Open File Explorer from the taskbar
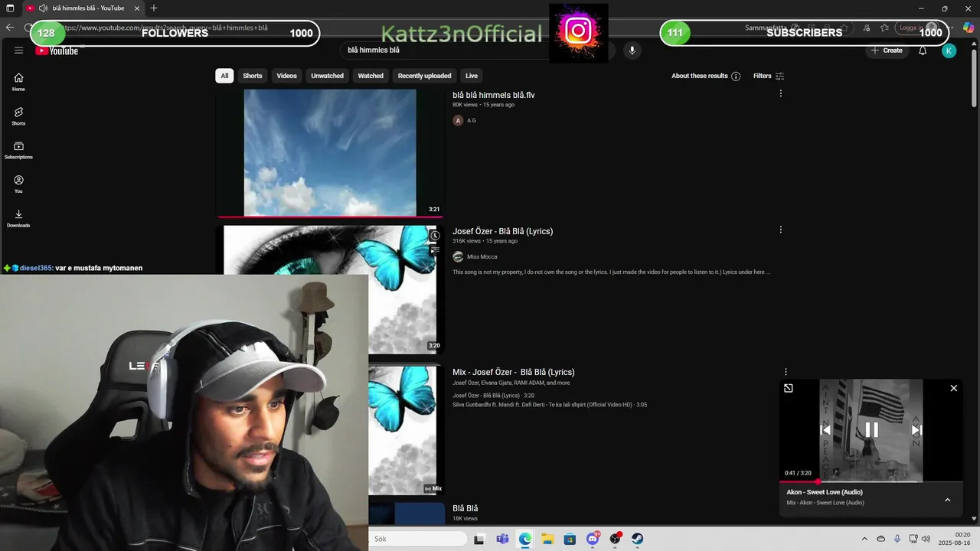This screenshot has width=980, height=551. click(x=547, y=539)
